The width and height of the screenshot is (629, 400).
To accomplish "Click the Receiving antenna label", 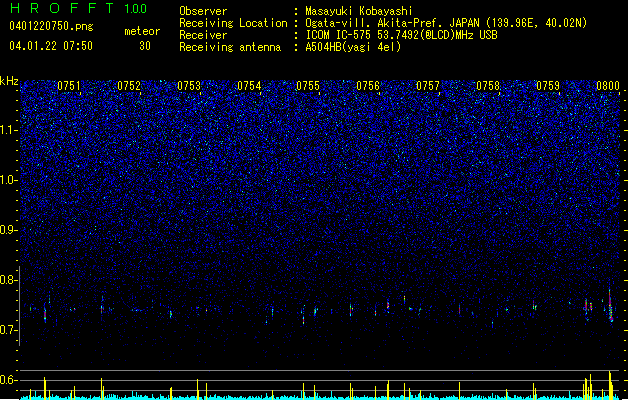I will 230,47.
